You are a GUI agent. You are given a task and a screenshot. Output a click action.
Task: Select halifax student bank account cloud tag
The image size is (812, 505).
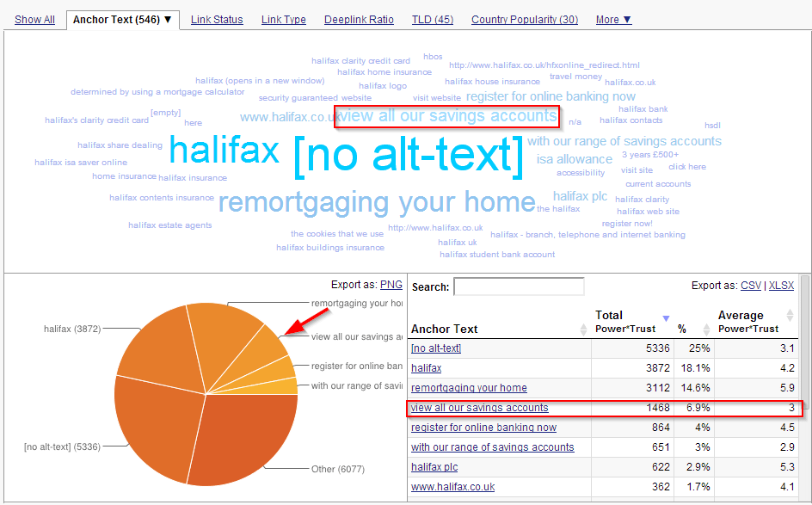point(497,255)
